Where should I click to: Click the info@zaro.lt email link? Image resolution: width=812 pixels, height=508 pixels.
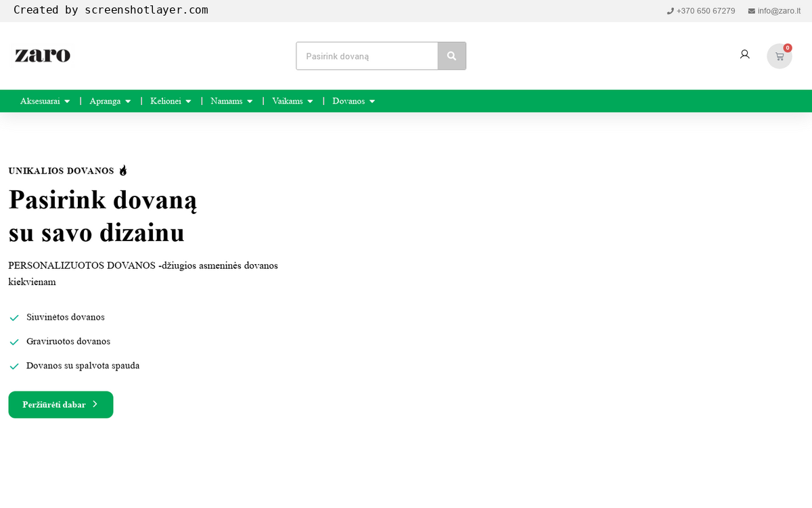[x=779, y=11]
